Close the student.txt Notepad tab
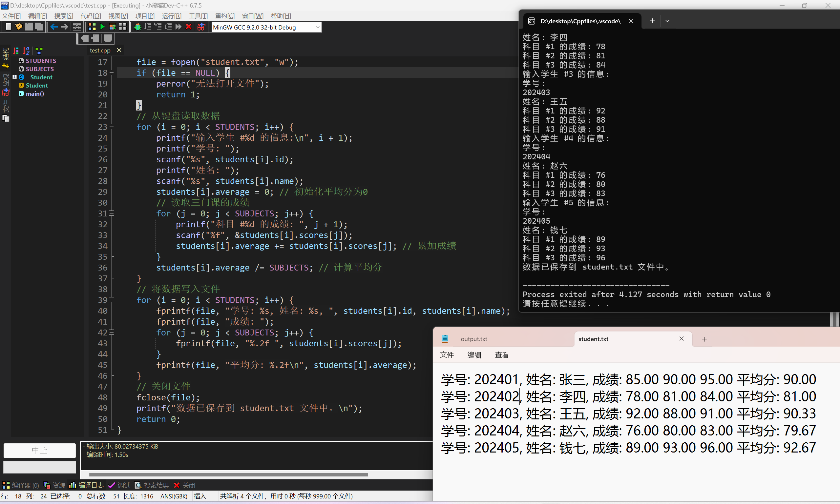Image resolution: width=840 pixels, height=504 pixels. (x=682, y=339)
